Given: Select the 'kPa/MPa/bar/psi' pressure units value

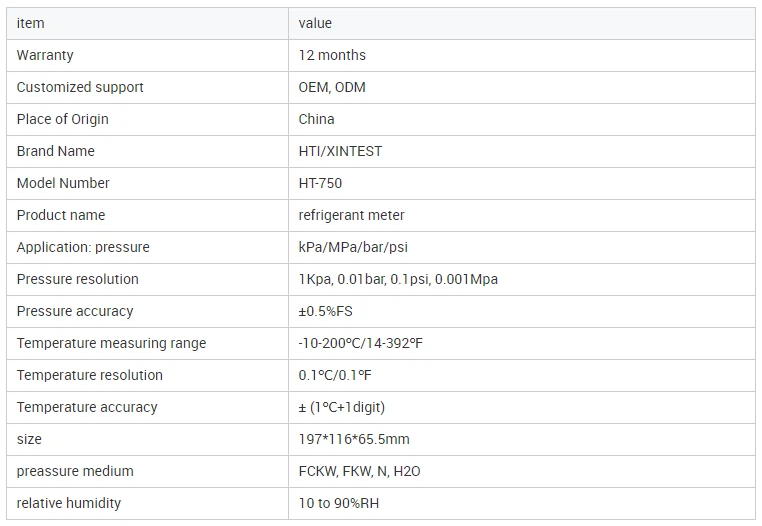Looking at the screenshot, I should 354,247.
